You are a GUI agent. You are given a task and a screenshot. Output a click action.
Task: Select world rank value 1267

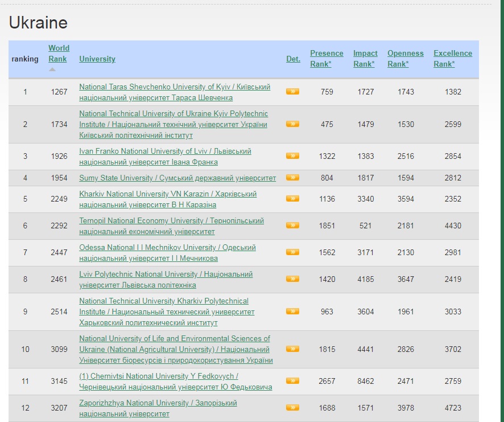(x=59, y=92)
